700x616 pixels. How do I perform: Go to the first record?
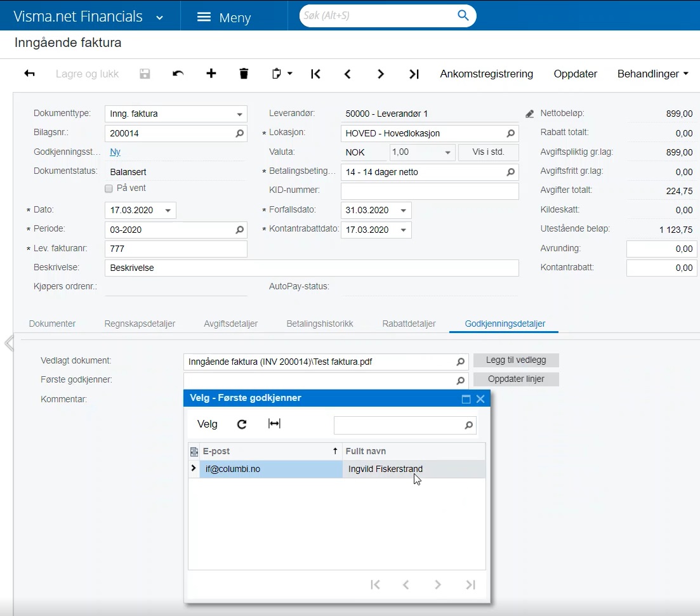coord(315,74)
